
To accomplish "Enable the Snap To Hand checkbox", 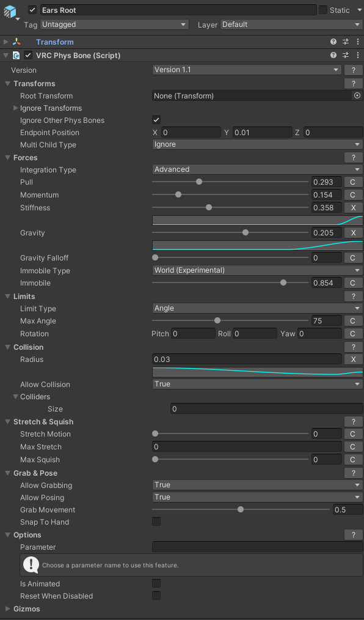I will click(x=156, y=522).
